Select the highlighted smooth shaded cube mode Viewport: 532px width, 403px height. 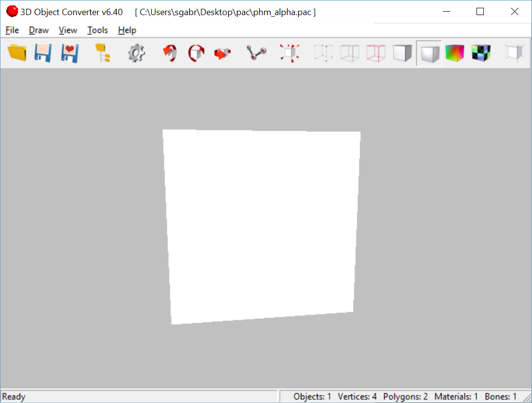[429, 53]
